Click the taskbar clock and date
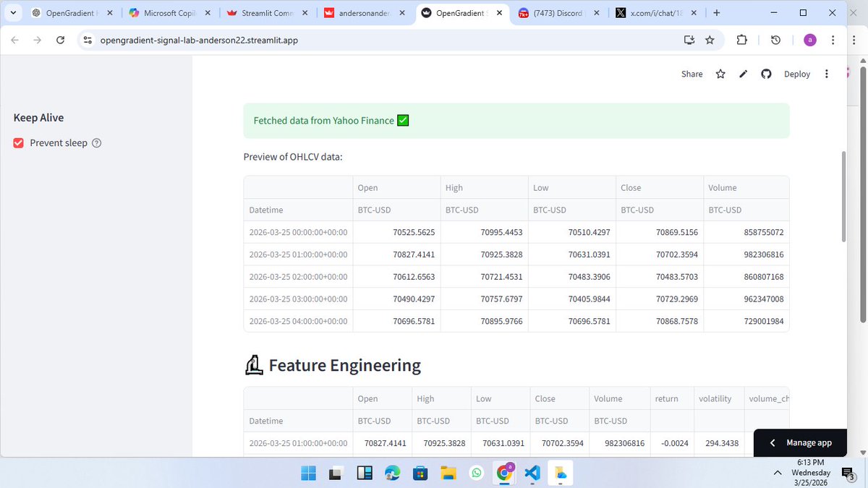The image size is (868, 488). click(810, 472)
